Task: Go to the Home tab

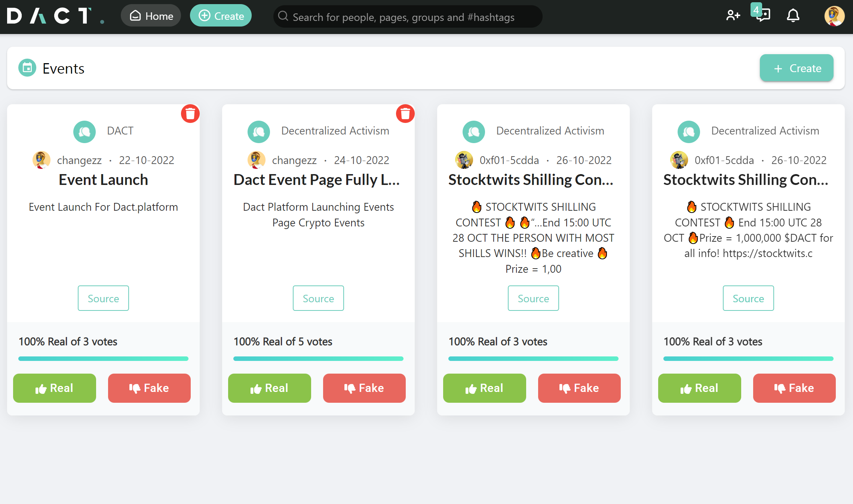Action: click(151, 16)
